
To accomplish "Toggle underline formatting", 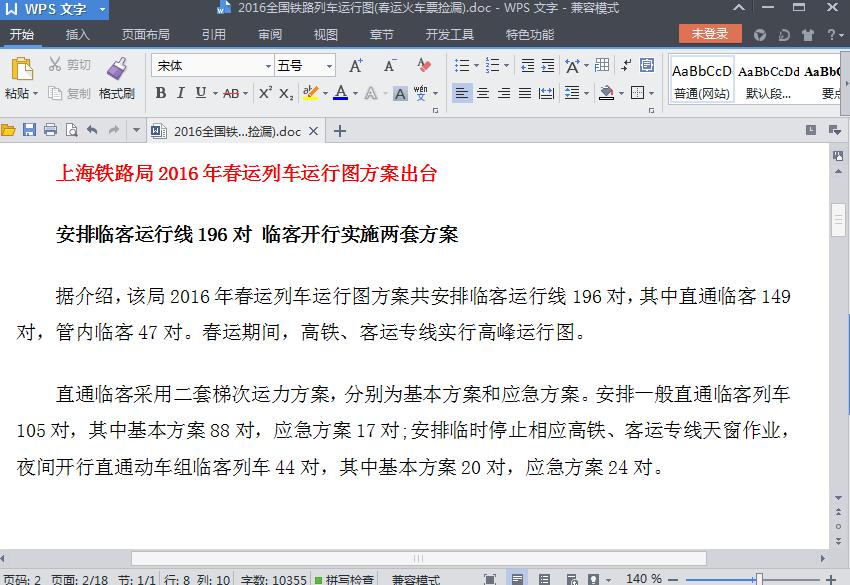I will click(199, 92).
